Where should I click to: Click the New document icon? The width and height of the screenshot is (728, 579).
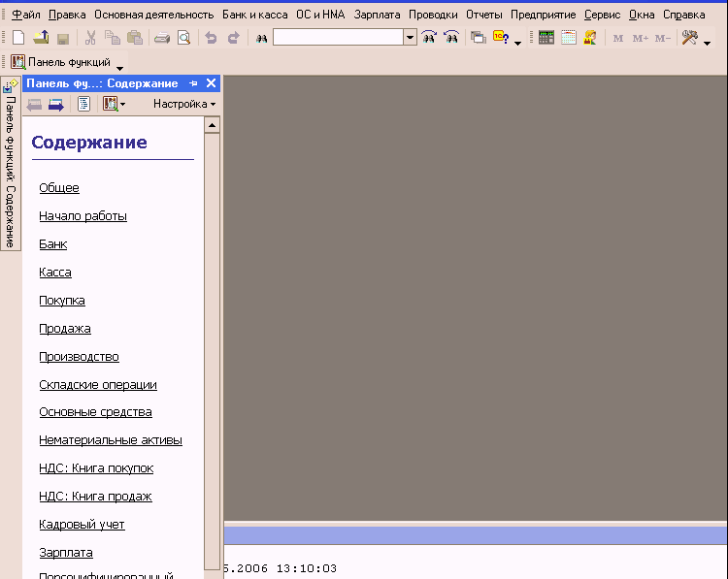coord(17,38)
